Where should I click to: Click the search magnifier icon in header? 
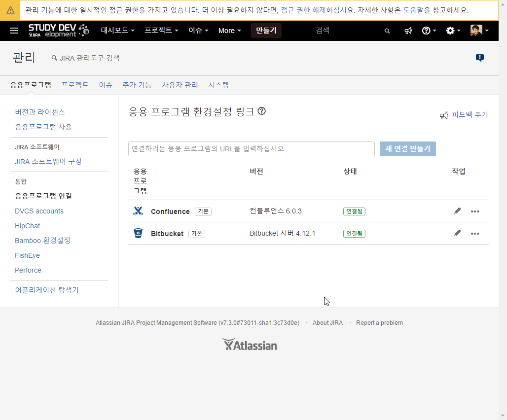[x=387, y=31]
